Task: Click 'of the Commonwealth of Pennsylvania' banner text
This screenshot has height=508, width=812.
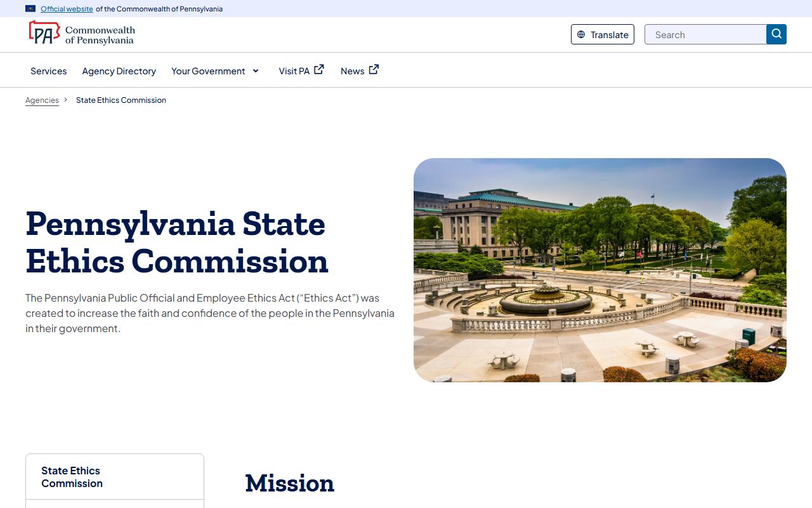Action: coord(159,9)
